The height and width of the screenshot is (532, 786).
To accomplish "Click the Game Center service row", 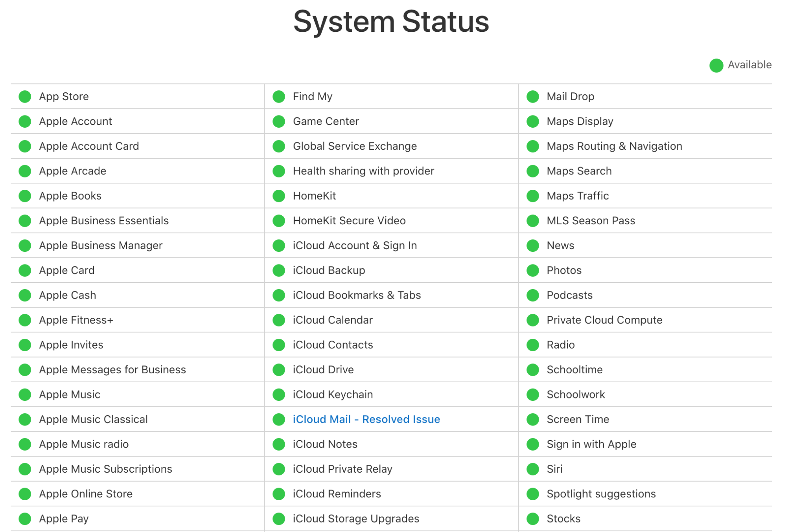I will [326, 121].
